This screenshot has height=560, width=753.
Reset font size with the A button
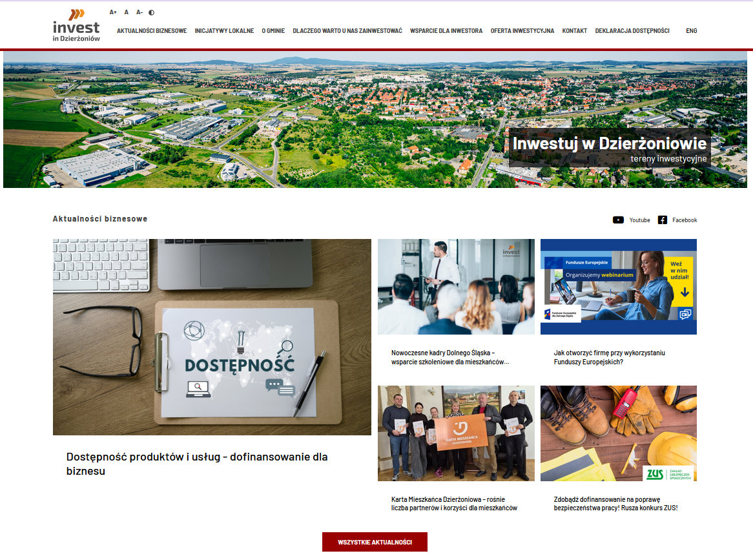coord(127,12)
